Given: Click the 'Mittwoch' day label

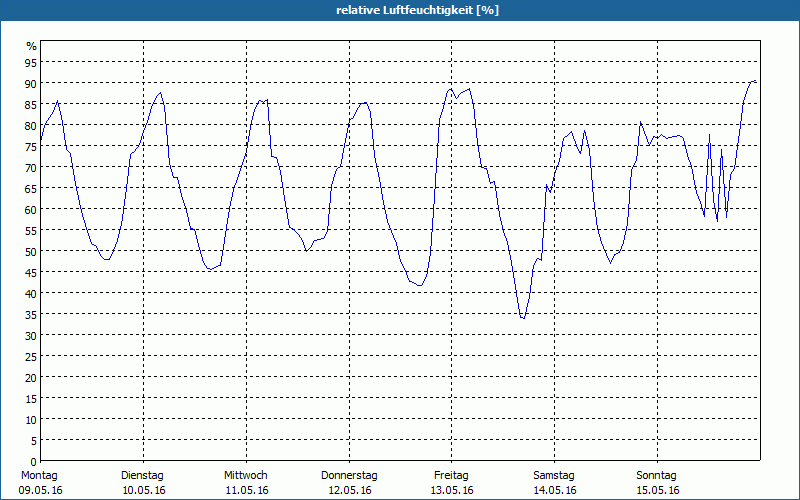Looking at the screenshot, I should (x=246, y=476).
